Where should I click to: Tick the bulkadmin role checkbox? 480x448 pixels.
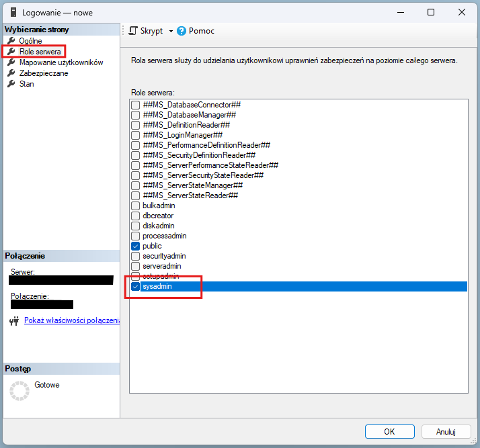[x=136, y=206]
